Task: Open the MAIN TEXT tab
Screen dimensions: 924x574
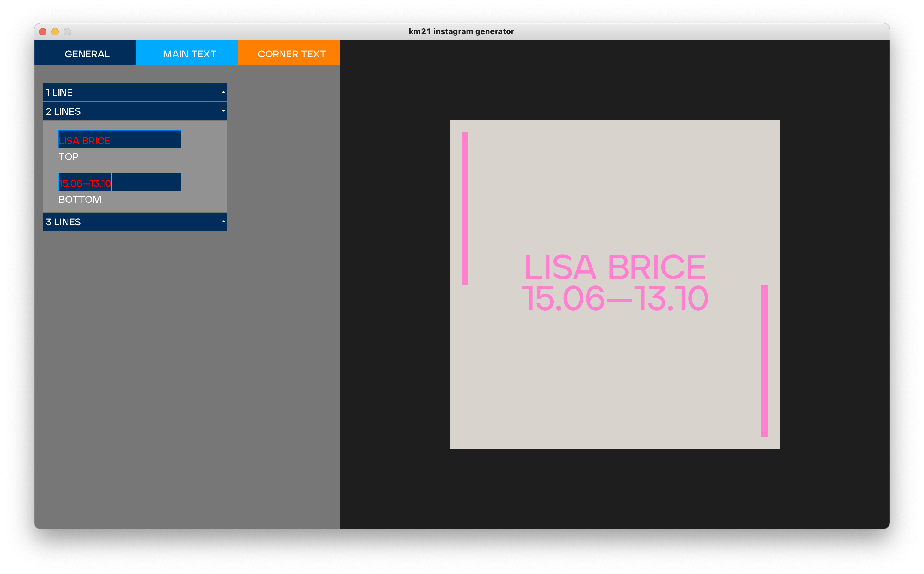Action: pyautogui.click(x=189, y=53)
